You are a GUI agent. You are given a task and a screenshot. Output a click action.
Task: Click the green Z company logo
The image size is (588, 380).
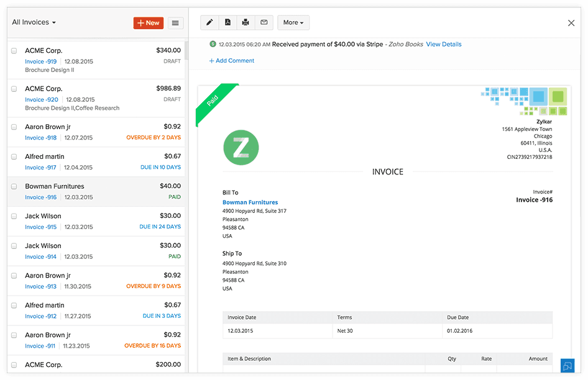point(241,147)
